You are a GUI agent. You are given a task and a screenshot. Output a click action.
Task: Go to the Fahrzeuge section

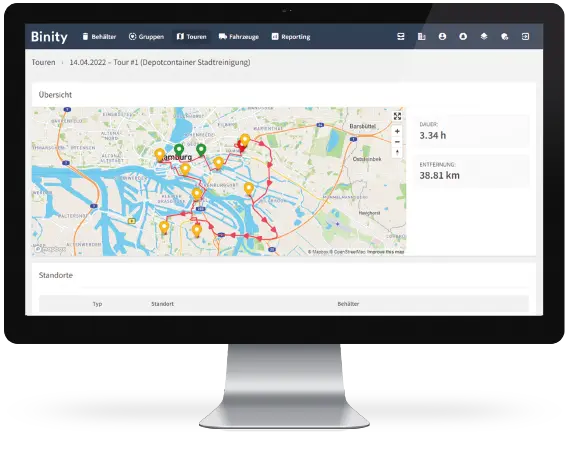(239, 37)
